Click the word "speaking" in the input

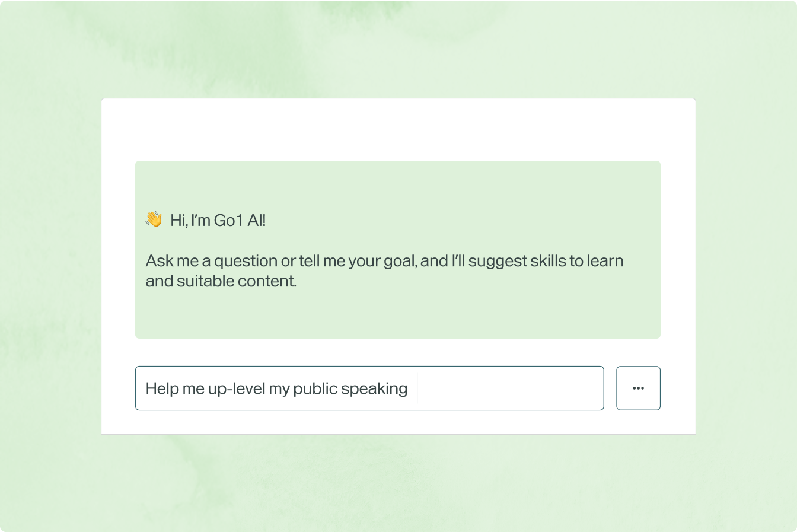coord(374,389)
